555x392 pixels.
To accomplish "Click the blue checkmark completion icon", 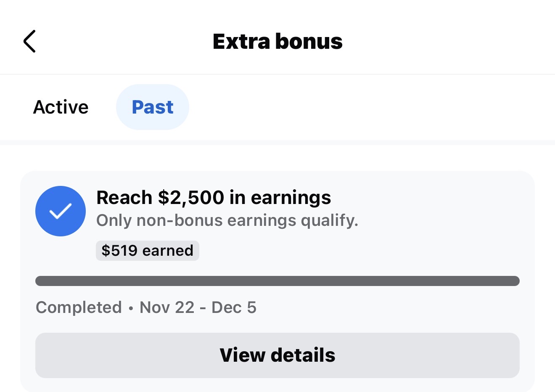I will point(61,211).
